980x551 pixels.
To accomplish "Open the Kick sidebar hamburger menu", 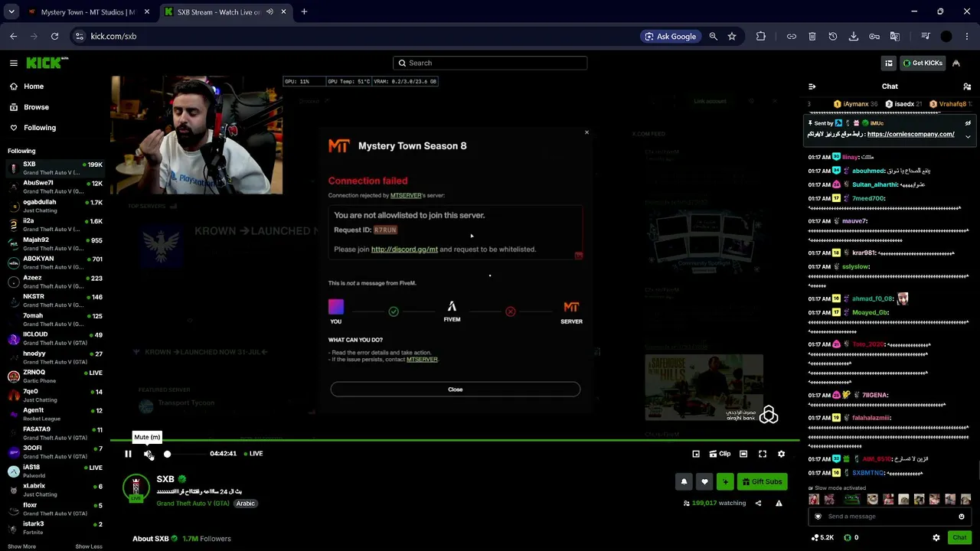I will (x=14, y=64).
